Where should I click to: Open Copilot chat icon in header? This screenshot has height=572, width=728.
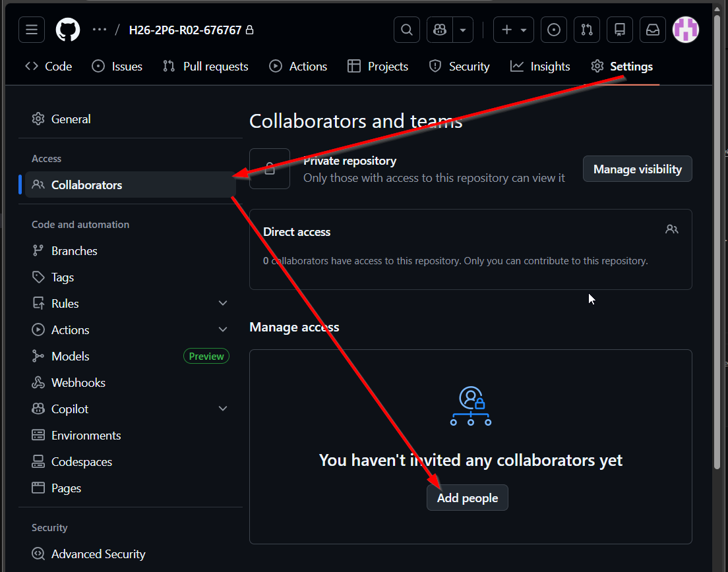[x=439, y=30]
